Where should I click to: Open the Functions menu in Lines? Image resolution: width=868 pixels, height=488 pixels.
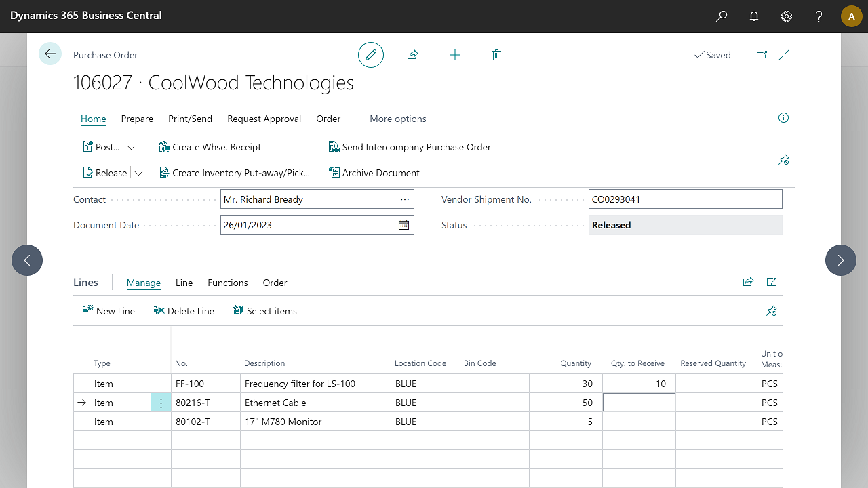coord(228,283)
